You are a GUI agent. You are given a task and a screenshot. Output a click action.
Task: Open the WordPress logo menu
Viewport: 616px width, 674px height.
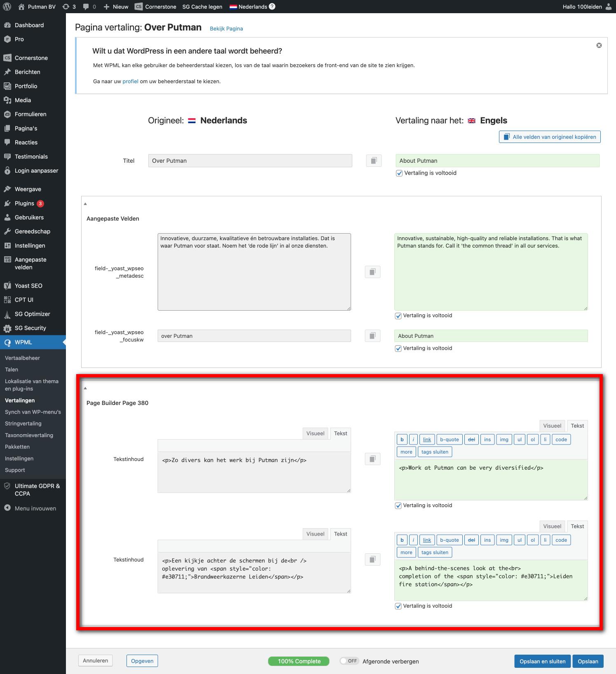coord(7,7)
